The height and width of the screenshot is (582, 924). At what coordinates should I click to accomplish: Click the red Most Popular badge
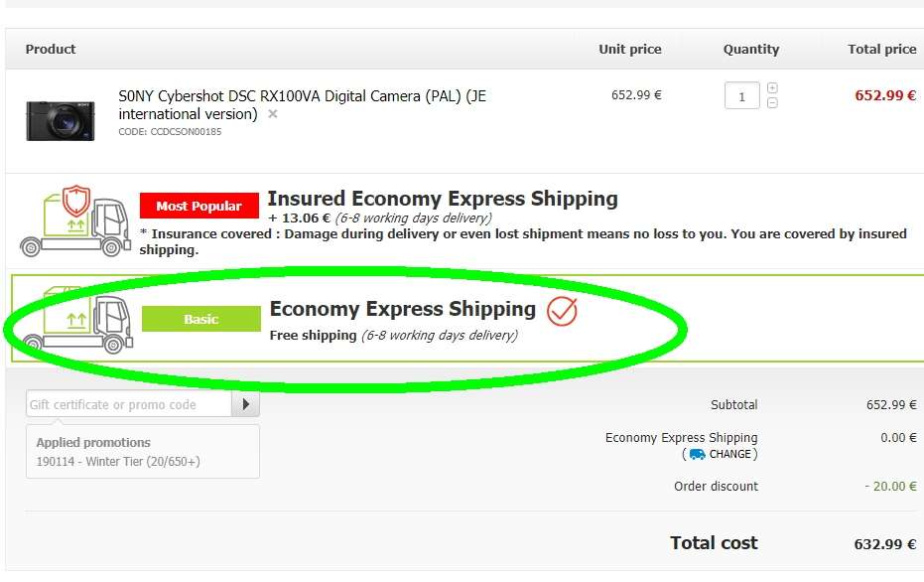[x=198, y=206]
